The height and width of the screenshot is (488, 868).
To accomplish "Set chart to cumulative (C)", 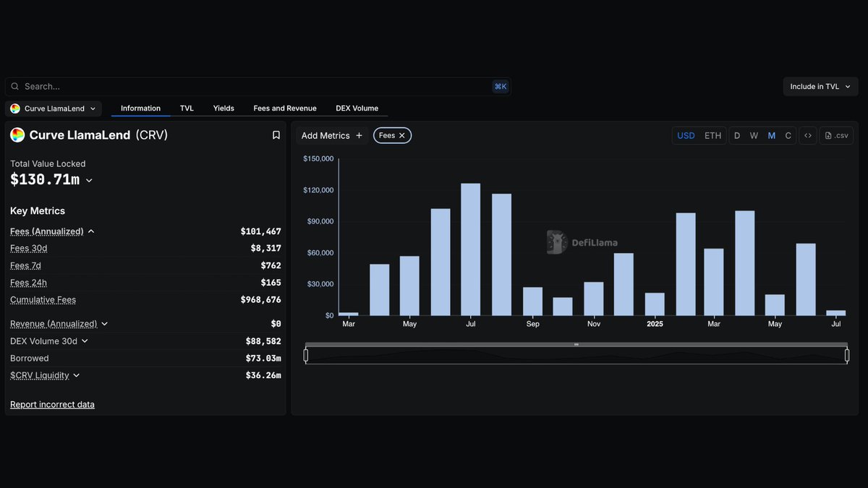I will click(788, 135).
